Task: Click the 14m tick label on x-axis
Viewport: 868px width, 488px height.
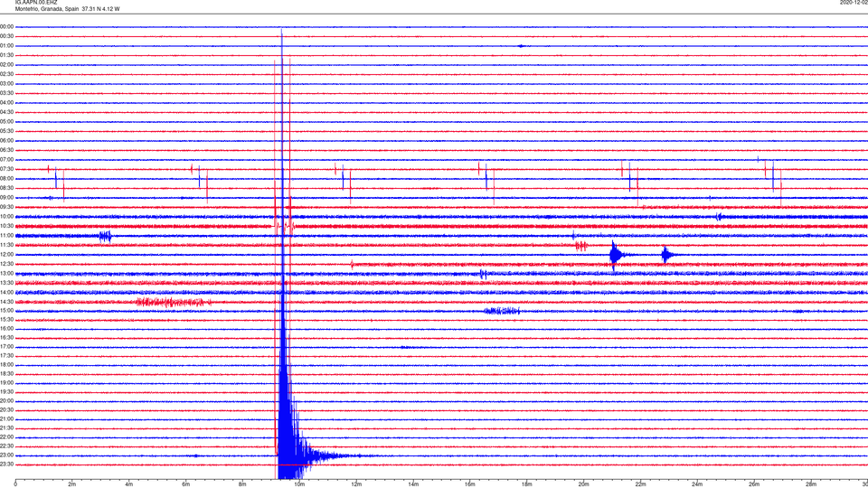Action: (413, 484)
